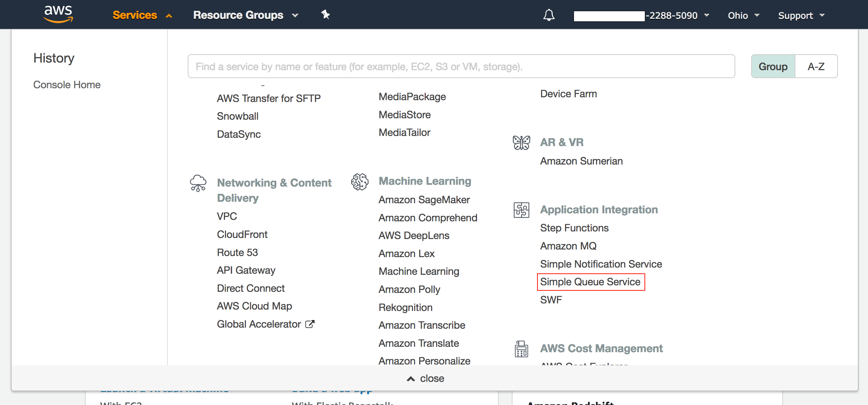Go to Console Home from History
Viewport: 868px width, 405px height.
pos(67,84)
